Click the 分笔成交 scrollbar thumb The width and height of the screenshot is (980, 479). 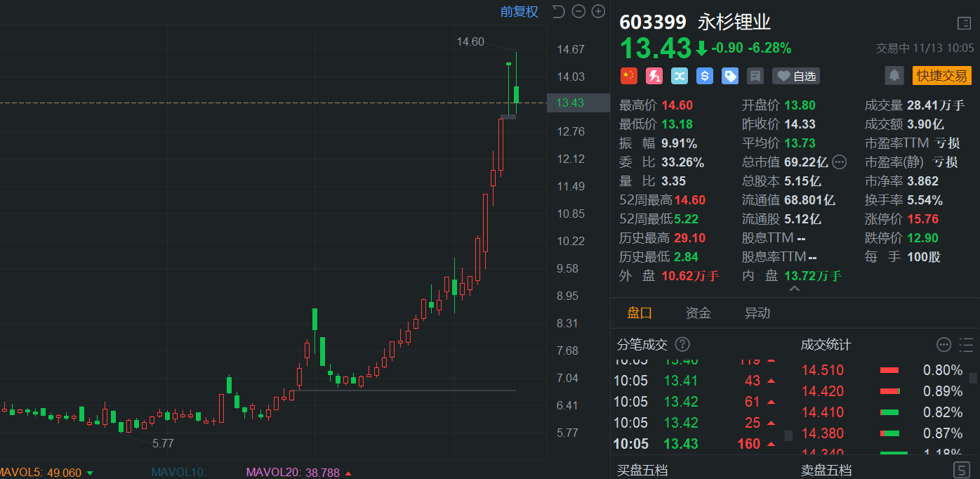click(788, 435)
